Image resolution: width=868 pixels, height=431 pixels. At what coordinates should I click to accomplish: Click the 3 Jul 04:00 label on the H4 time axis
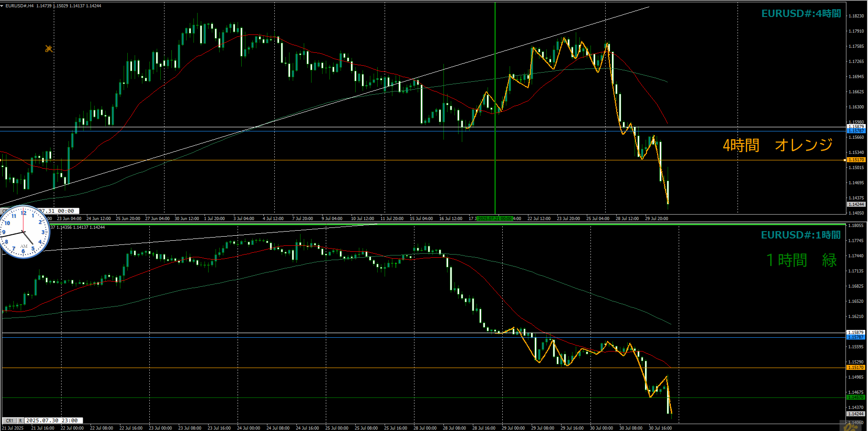click(x=244, y=219)
